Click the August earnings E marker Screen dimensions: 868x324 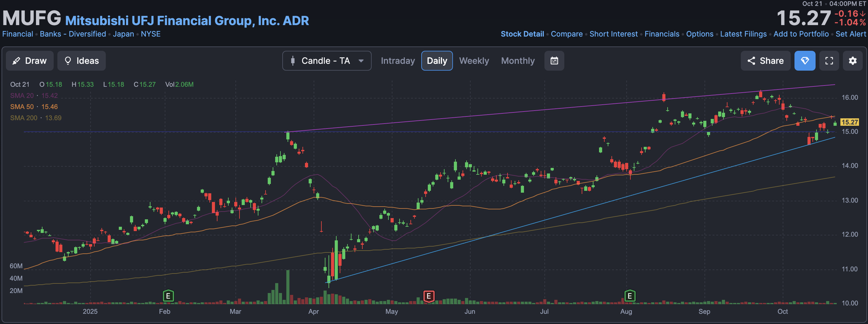click(x=630, y=296)
